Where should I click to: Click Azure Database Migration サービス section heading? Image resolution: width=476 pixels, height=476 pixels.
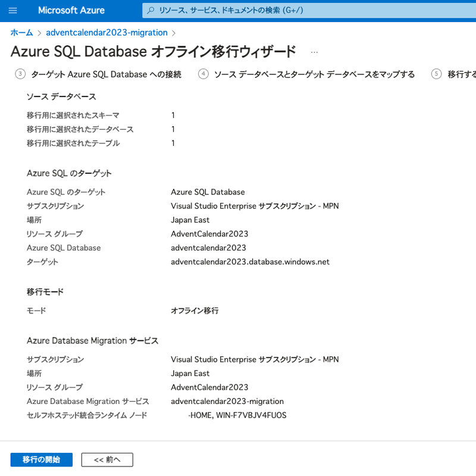93,340
